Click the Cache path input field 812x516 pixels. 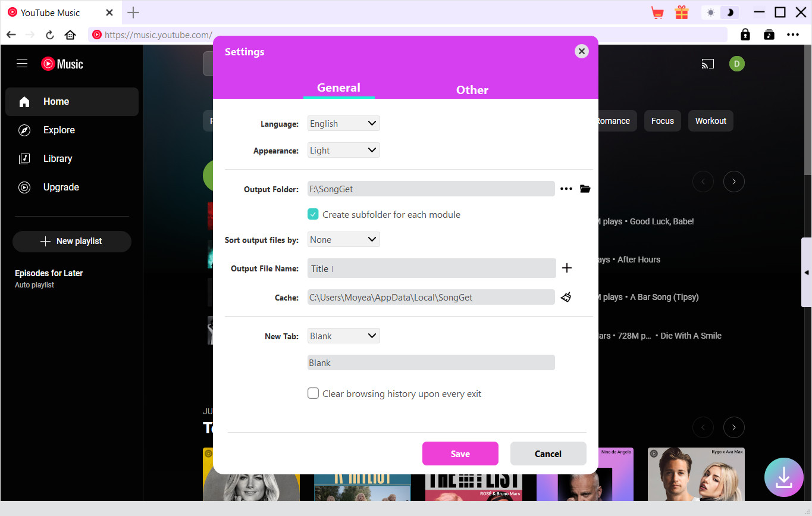coord(431,297)
